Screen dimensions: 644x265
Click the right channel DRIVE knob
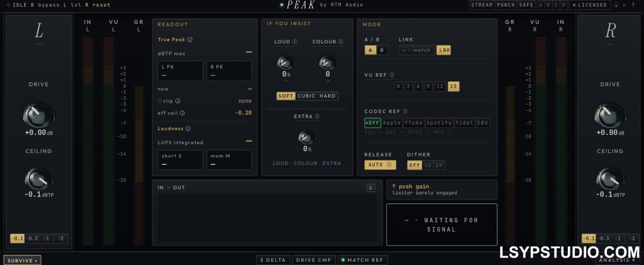point(610,115)
